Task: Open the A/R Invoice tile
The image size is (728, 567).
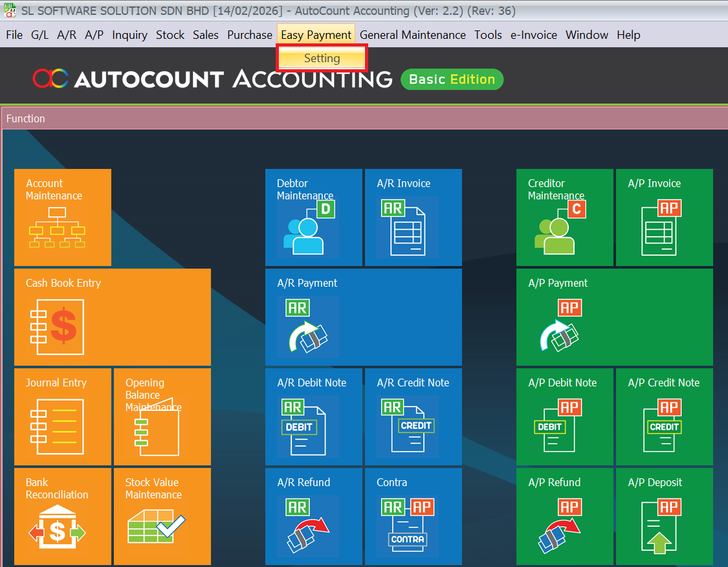Action: point(414,217)
